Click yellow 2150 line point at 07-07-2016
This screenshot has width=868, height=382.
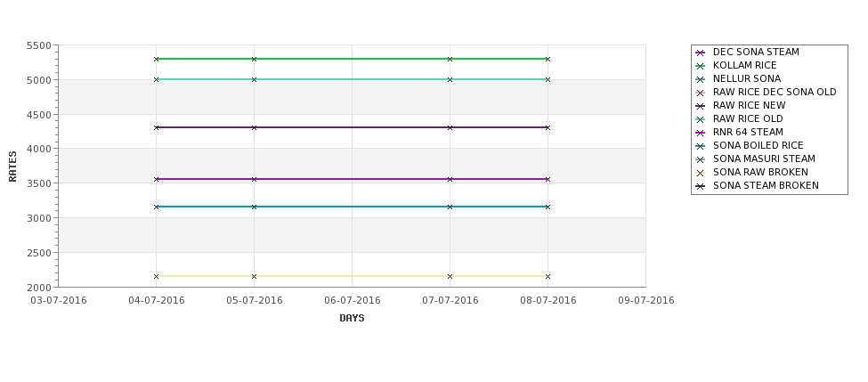450,276
